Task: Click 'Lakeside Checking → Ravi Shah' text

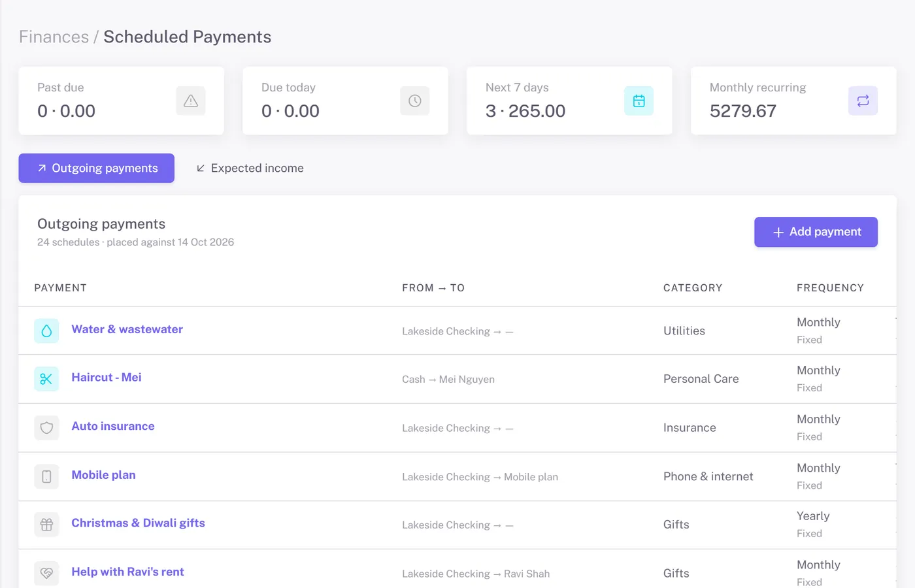Action: 476,574
